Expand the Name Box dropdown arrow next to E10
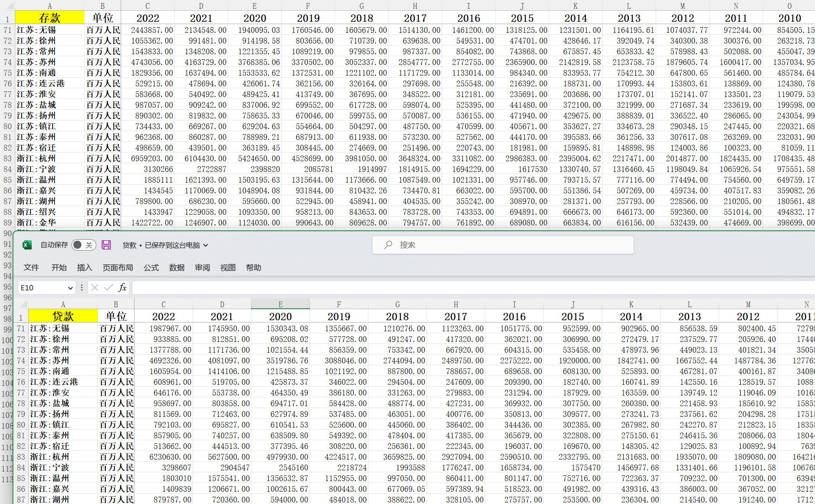The width and height of the screenshot is (815, 504). (x=70, y=288)
